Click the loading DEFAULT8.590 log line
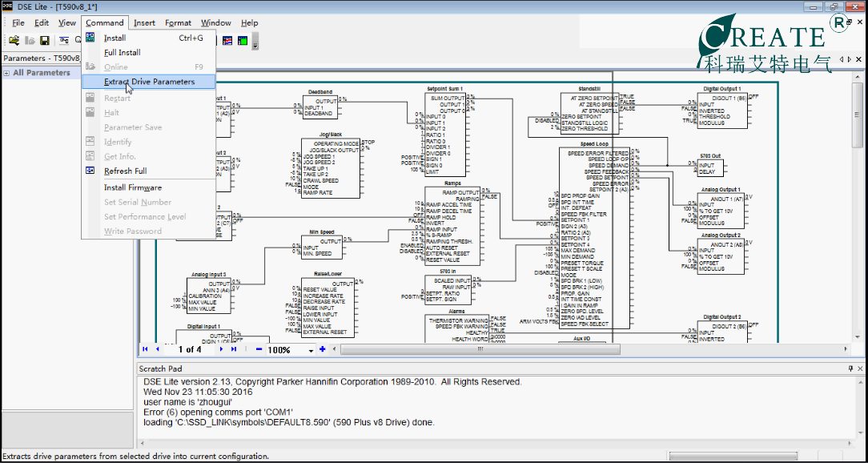The height and width of the screenshot is (463, 868). point(289,422)
